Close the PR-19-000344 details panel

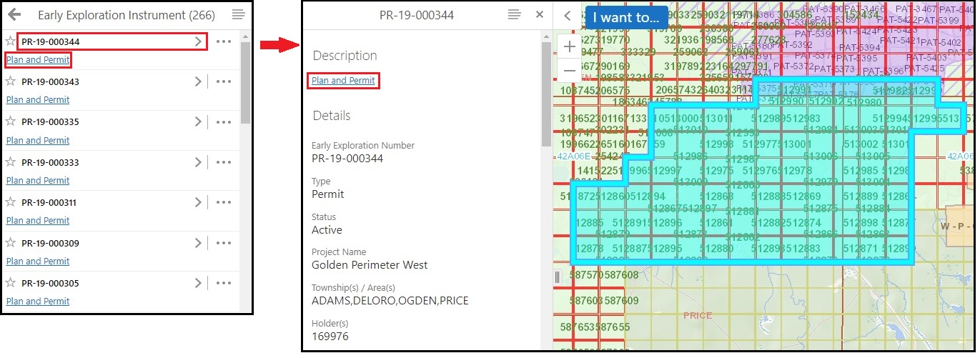[x=540, y=15]
